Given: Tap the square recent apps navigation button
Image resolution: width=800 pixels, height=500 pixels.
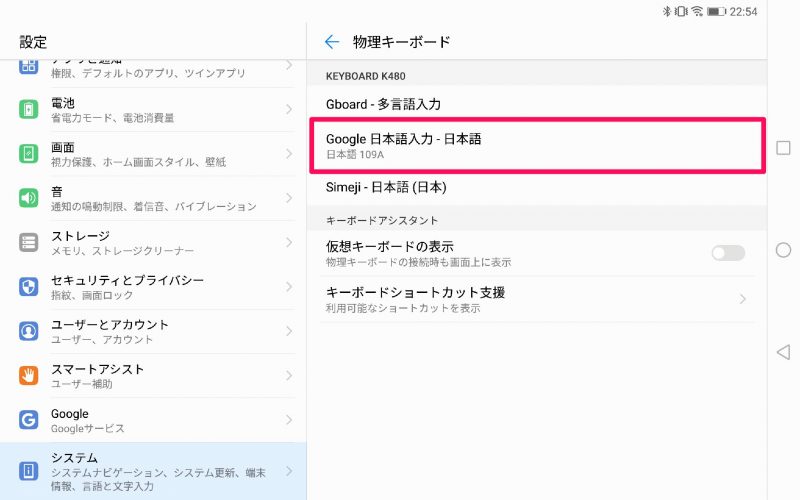Looking at the screenshot, I should point(783,148).
